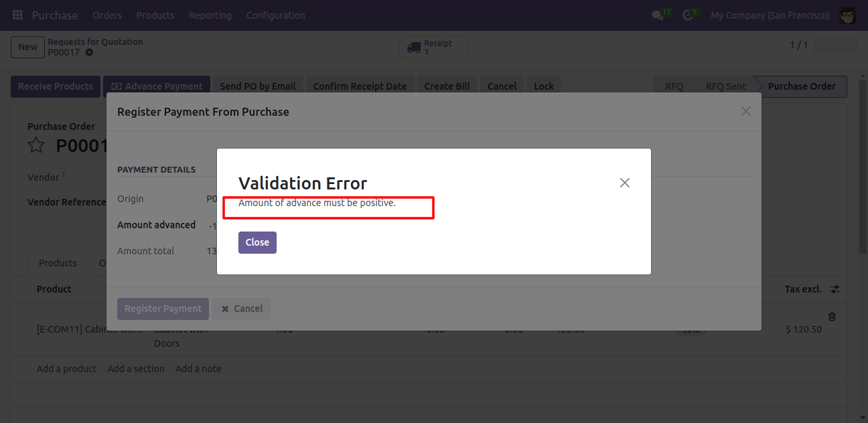Delete product line with trash icon
The height and width of the screenshot is (423, 868).
pyautogui.click(x=832, y=317)
